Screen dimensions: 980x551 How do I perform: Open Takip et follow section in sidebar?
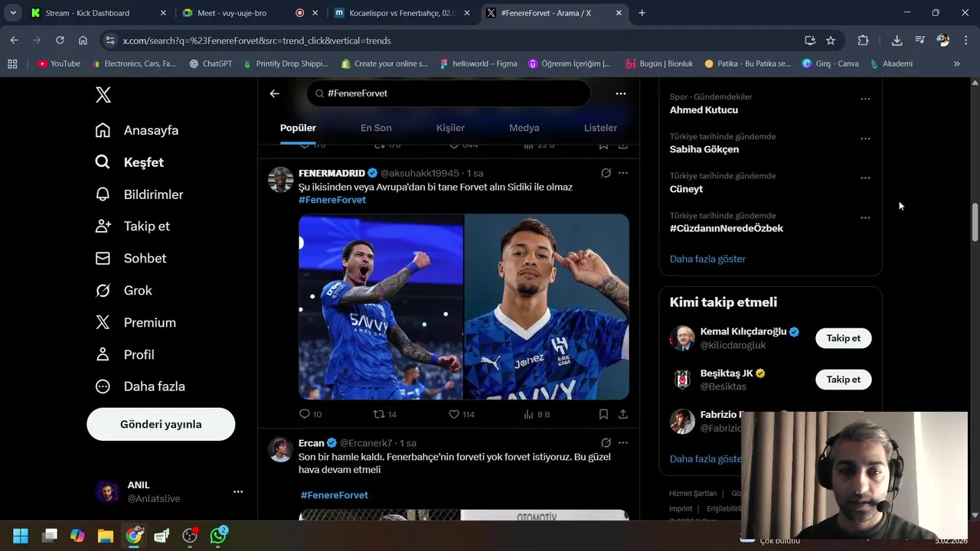[132, 227]
